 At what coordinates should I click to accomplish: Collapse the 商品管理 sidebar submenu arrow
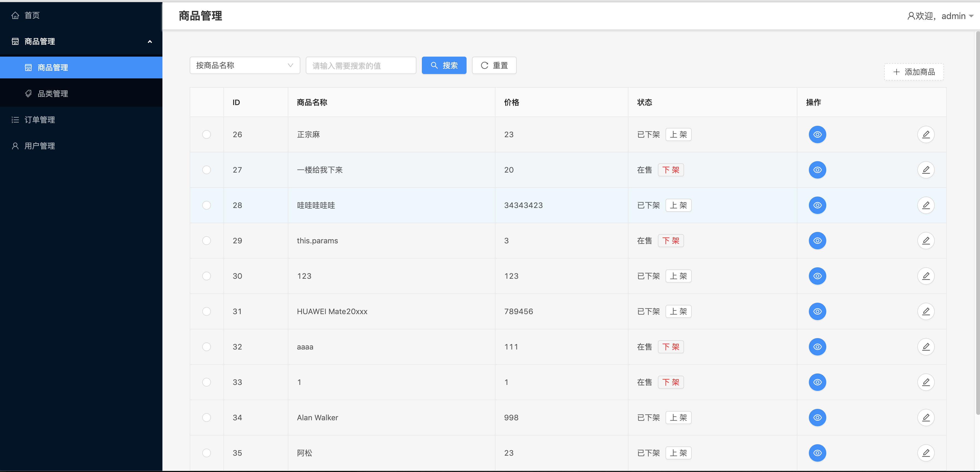[x=150, y=41]
